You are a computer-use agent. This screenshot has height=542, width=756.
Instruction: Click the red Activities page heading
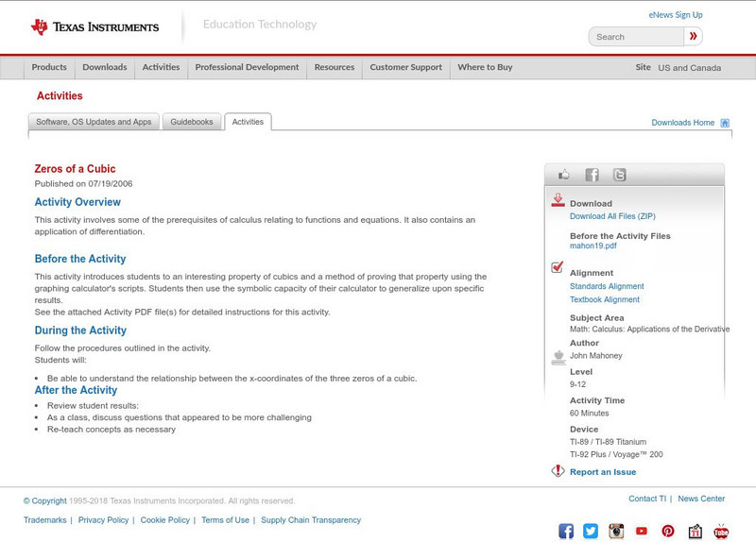click(60, 96)
